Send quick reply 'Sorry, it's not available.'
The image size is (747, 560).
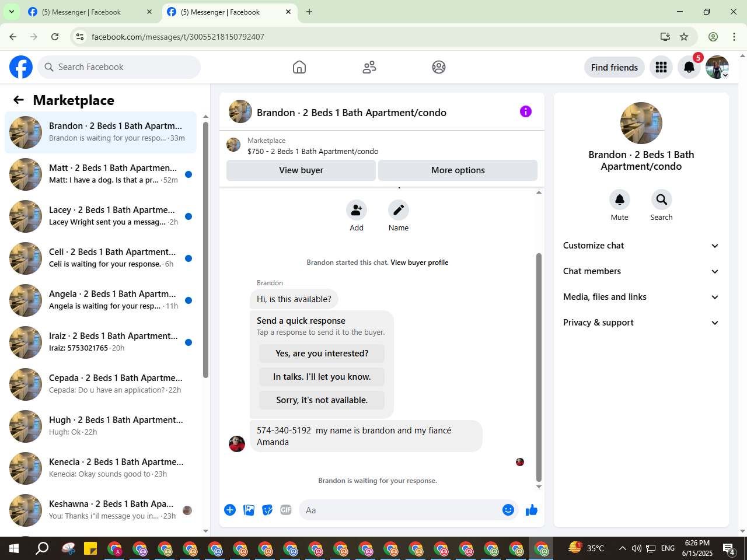coord(322,400)
